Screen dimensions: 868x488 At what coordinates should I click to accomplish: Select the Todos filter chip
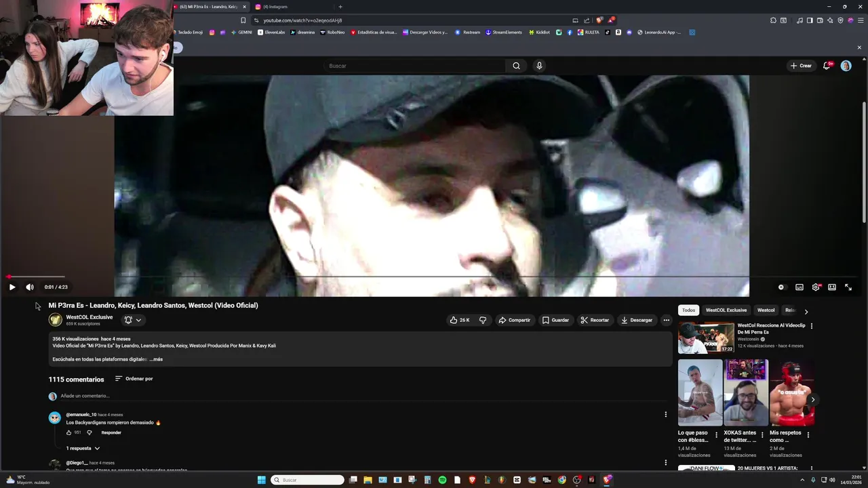tap(688, 310)
